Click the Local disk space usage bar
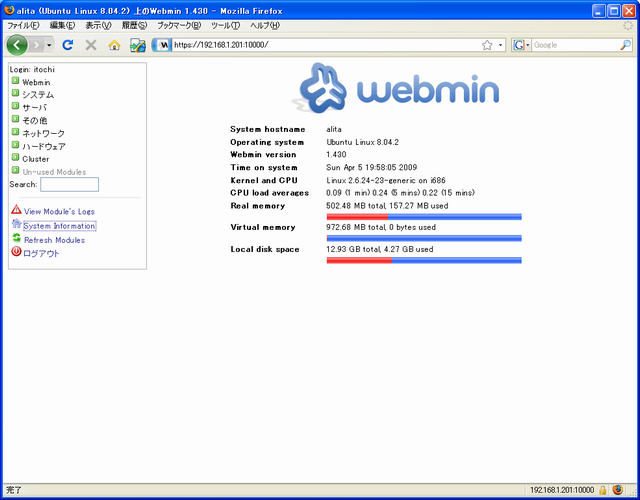The image size is (640, 500). [424, 260]
